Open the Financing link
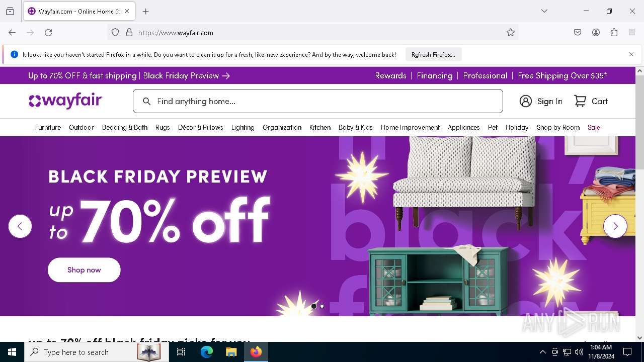644x362 pixels. click(435, 76)
